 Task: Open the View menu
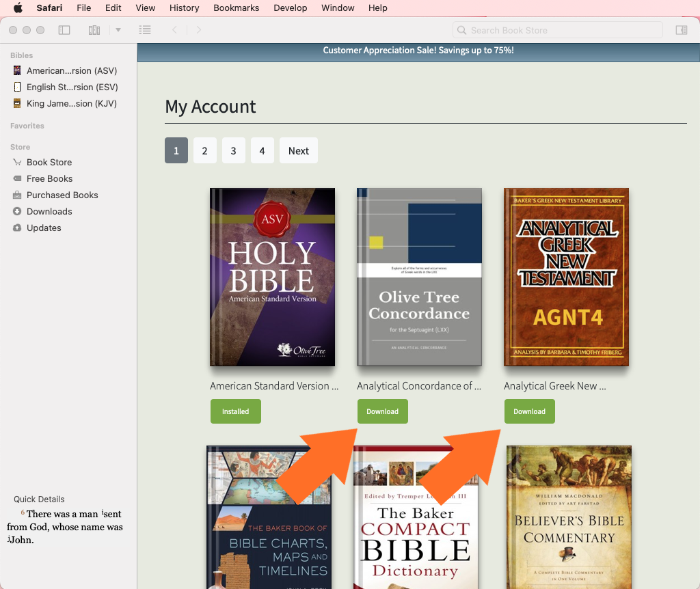point(145,8)
